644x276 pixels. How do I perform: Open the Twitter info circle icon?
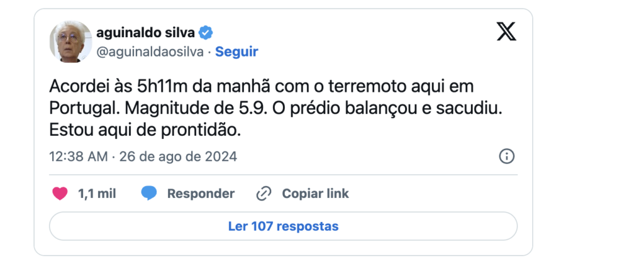(x=507, y=157)
